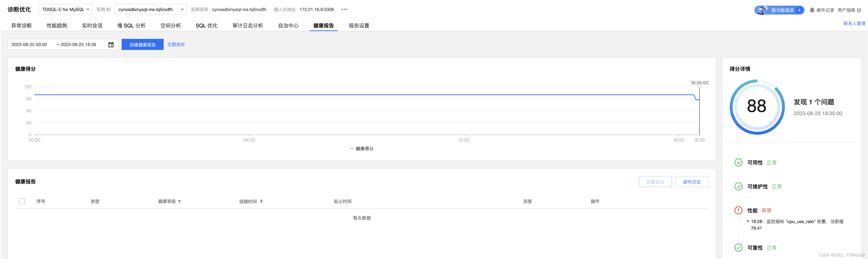Click the 操作 column header
868x259 pixels.
pos(595,201)
